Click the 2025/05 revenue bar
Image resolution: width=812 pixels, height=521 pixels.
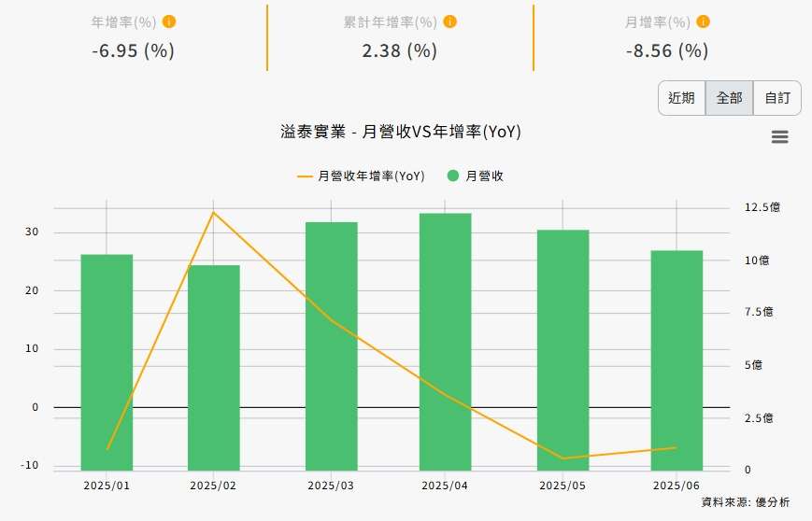563,350
